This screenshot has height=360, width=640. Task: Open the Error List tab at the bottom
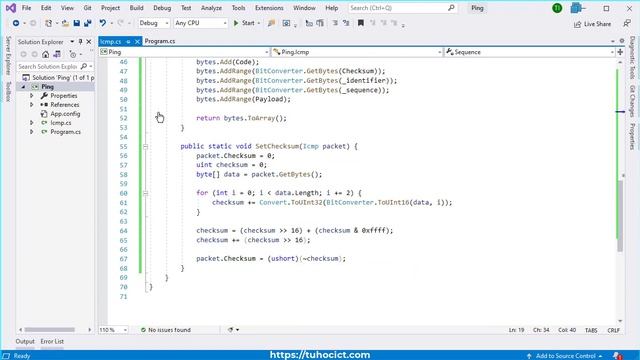click(x=52, y=341)
